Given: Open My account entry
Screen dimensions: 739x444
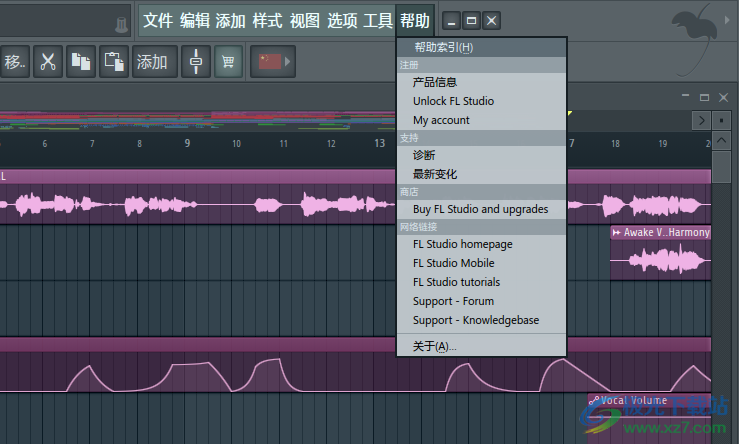Looking at the screenshot, I should coord(481,120).
